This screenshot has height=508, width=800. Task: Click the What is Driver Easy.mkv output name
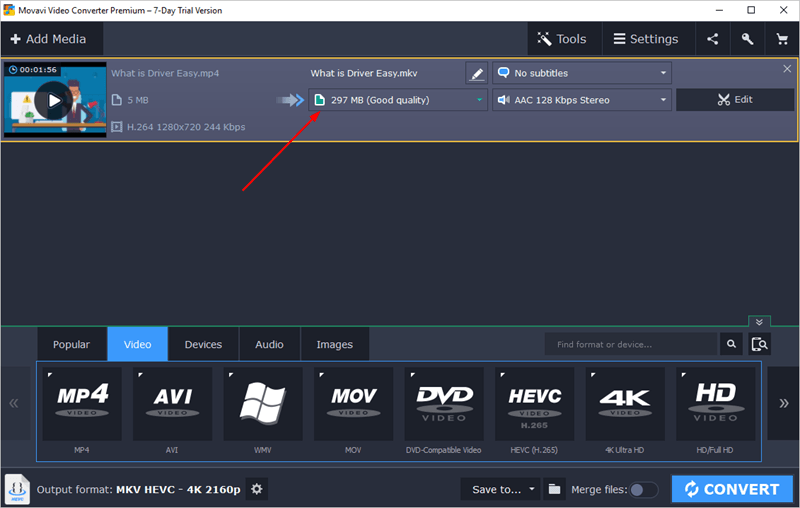point(364,73)
